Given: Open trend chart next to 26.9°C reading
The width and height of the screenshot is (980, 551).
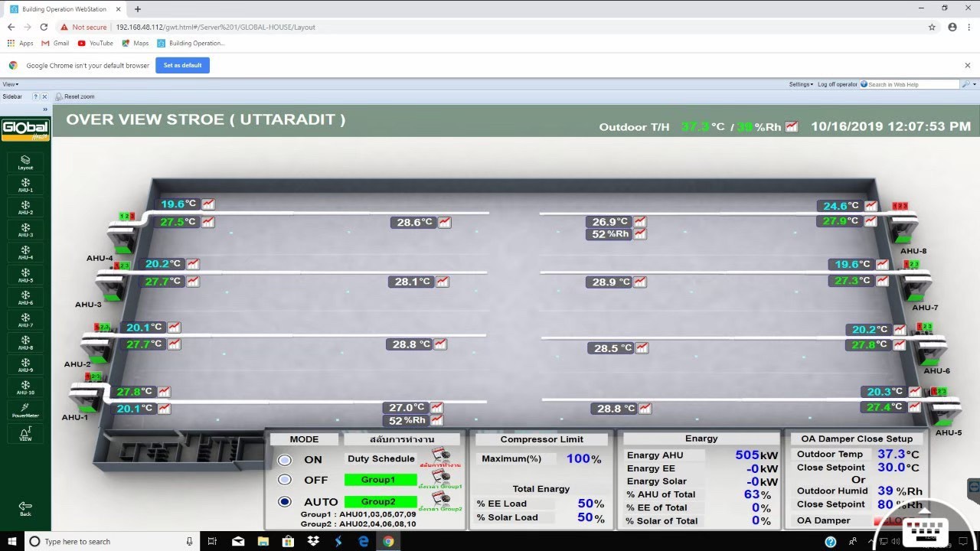Looking at the screenshot, I should 639,222.
